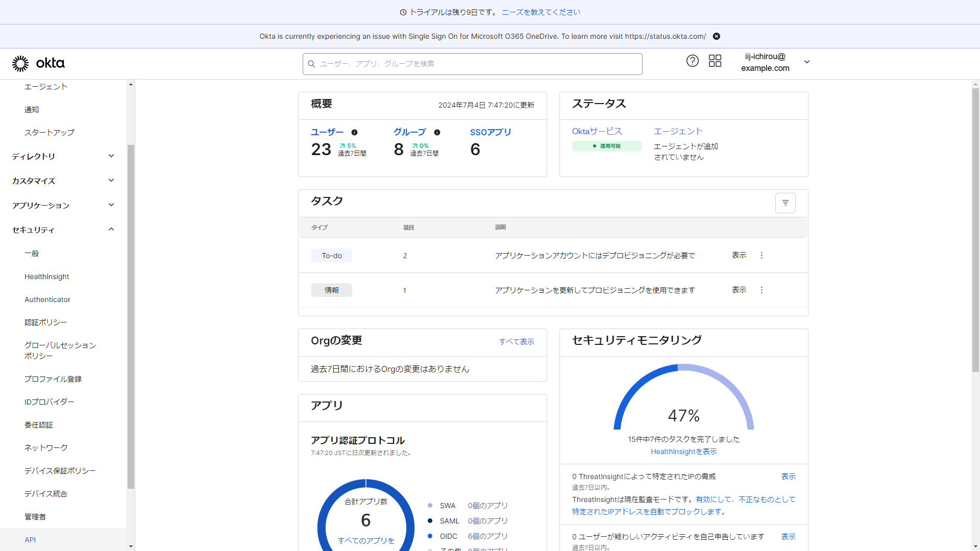Click the main page scrollbar thumb
This screenshot has width=980, height=551.
975,230
